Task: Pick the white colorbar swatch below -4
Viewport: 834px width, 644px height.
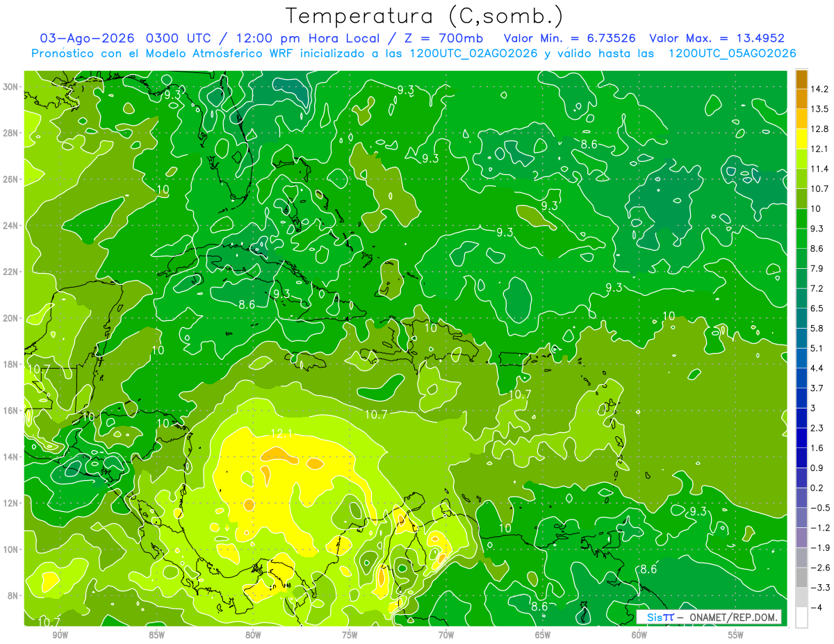Action: click(x=801, y=618)
